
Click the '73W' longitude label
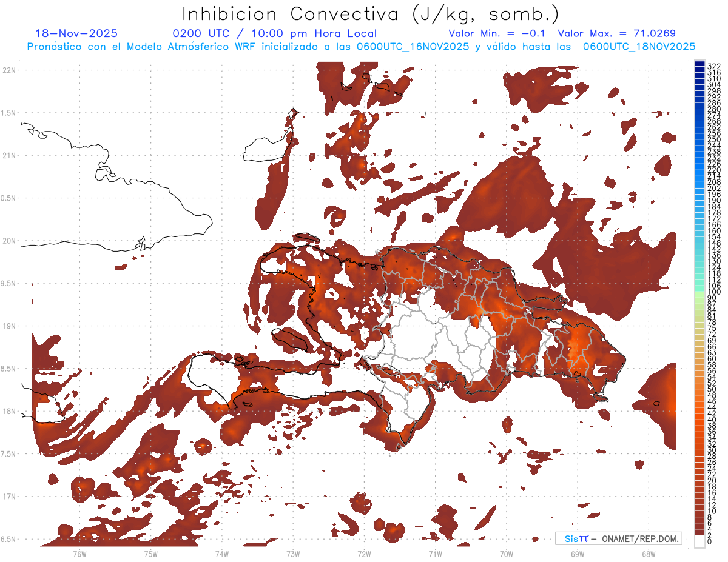(x=293, y=554)
